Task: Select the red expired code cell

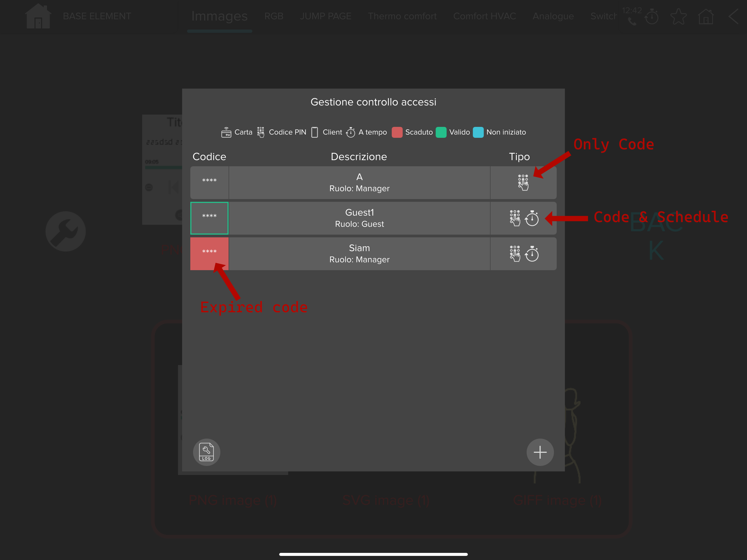Action: click(209, 254)
